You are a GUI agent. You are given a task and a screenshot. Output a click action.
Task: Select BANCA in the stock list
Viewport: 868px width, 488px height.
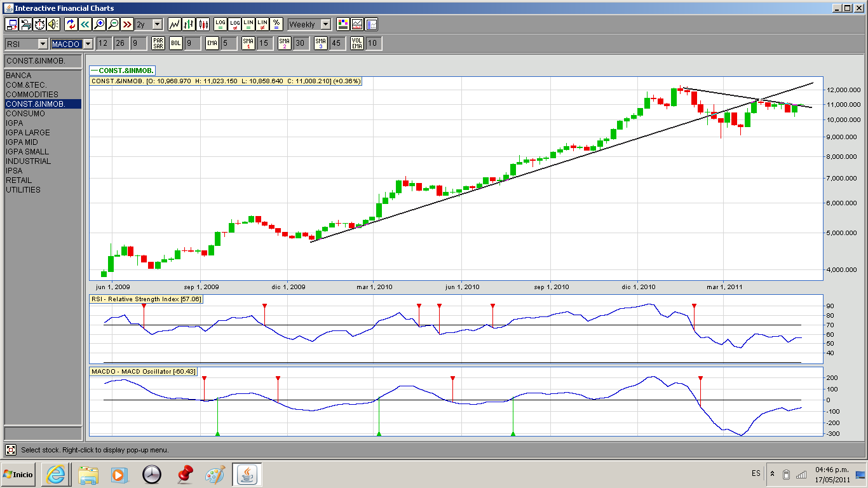click(x=18, y=76)
